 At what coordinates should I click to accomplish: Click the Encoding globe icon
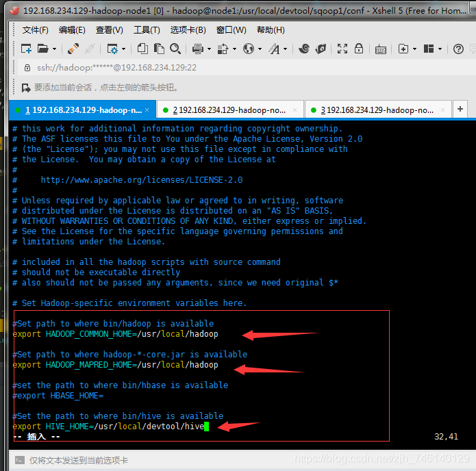pos(249,49)
